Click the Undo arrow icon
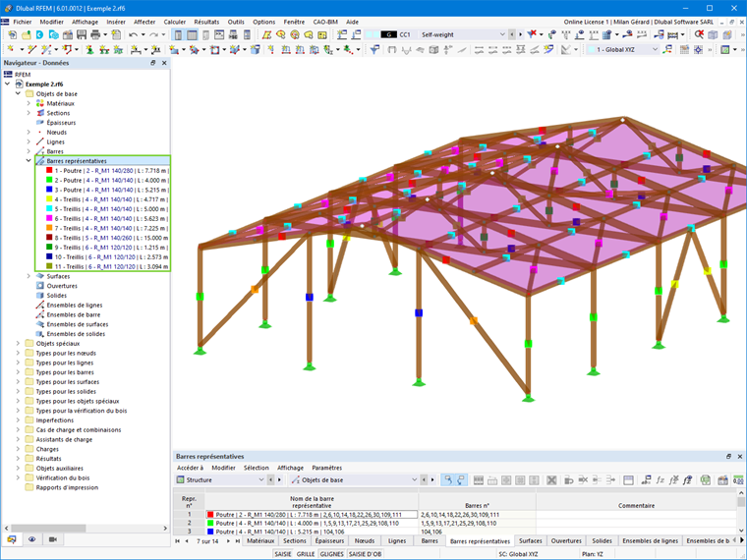The image size is (747, 560). click(x=133, y=34)
